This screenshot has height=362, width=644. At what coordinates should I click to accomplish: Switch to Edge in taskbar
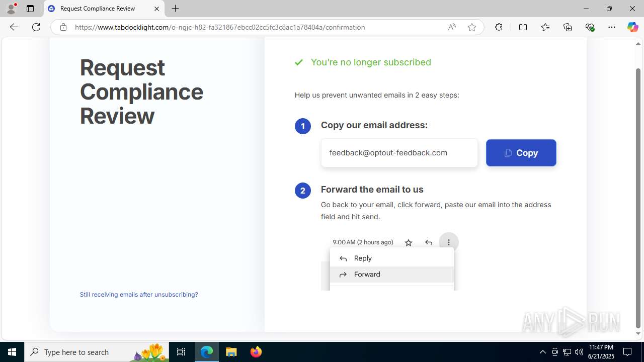(x=207, y=352)
